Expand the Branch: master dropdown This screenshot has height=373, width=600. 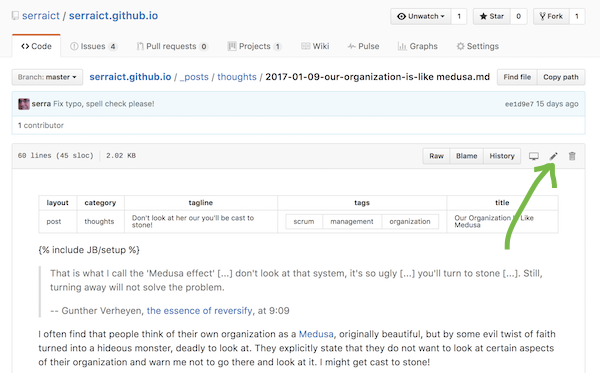(x=47, y=77)
